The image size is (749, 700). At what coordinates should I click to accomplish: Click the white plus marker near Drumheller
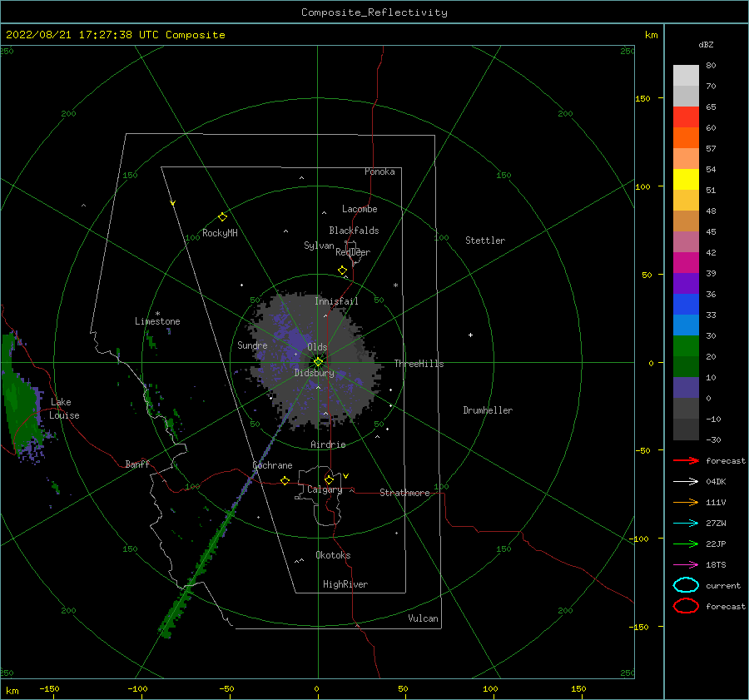(470, 335)
